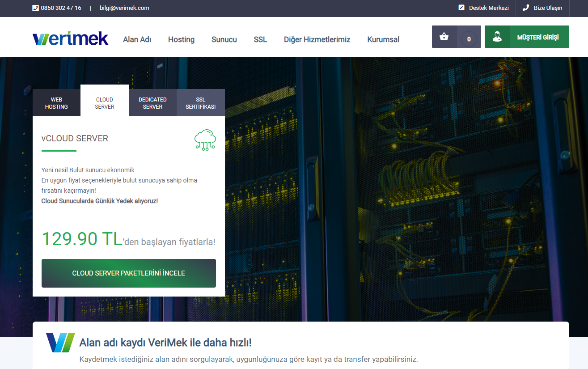
Task: Email bilgi@verimek.com
Action: point(124,8)
